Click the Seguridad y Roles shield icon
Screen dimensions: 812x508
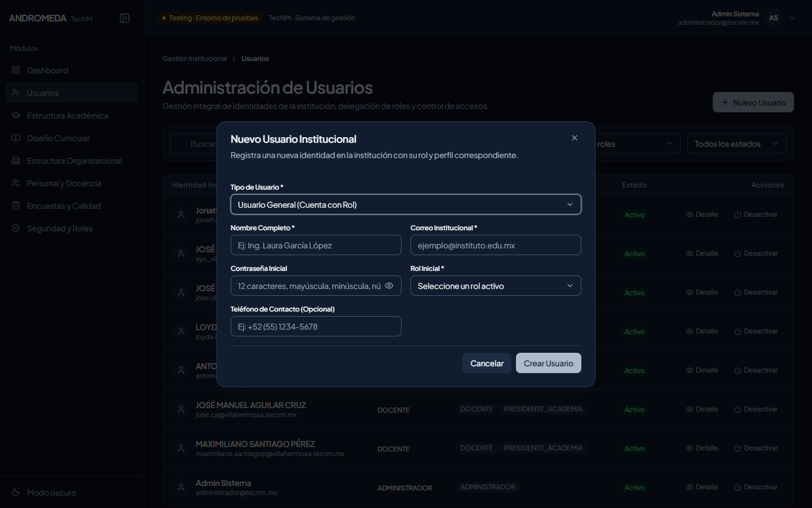coord(16,229)
